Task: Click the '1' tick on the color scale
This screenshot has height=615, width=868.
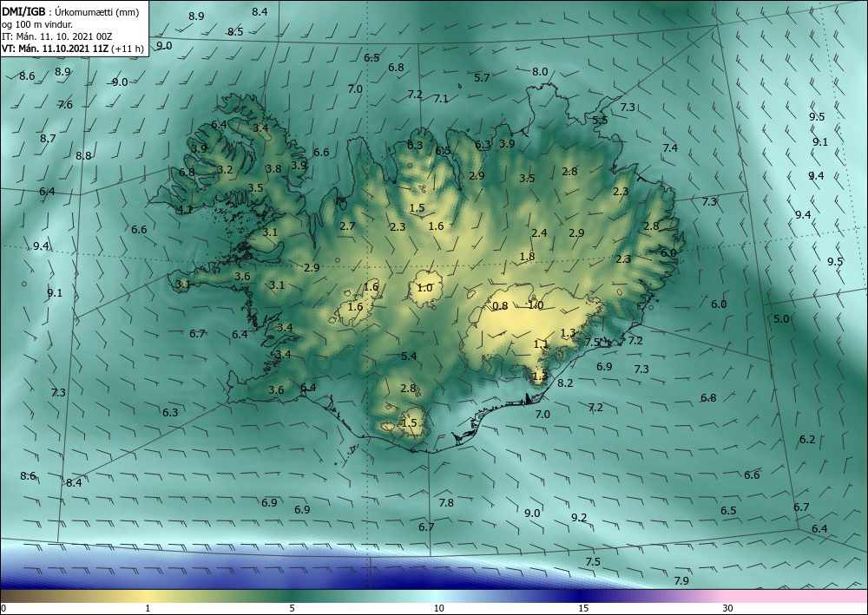Action: [x=148, y=609]
